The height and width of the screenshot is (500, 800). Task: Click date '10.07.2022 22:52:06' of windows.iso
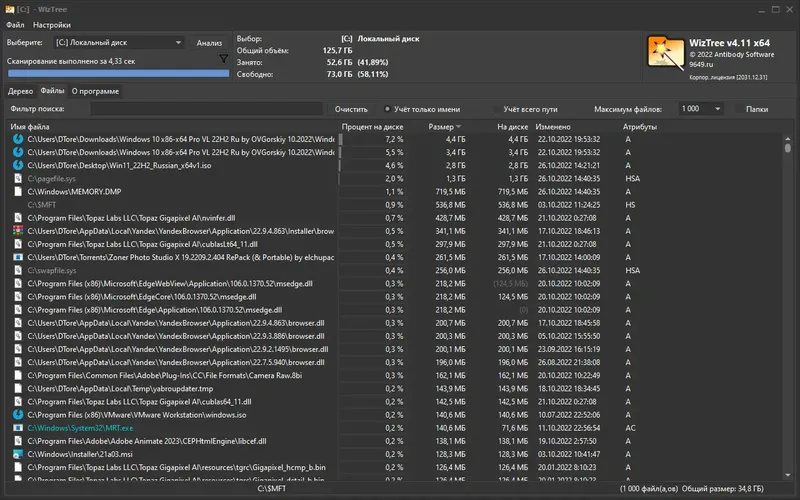(569, 415)
